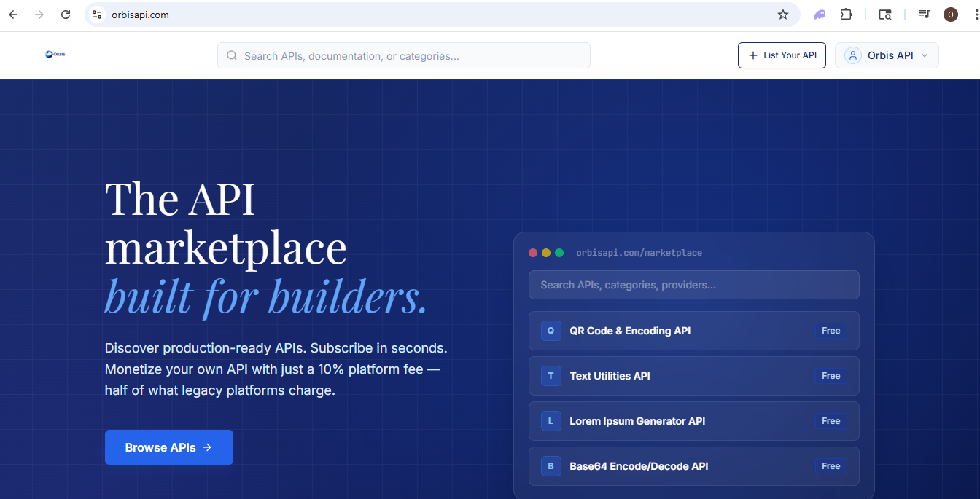980x499 pixels.
Task: Click the Browse APIs button
Action: tap(168, 447)
